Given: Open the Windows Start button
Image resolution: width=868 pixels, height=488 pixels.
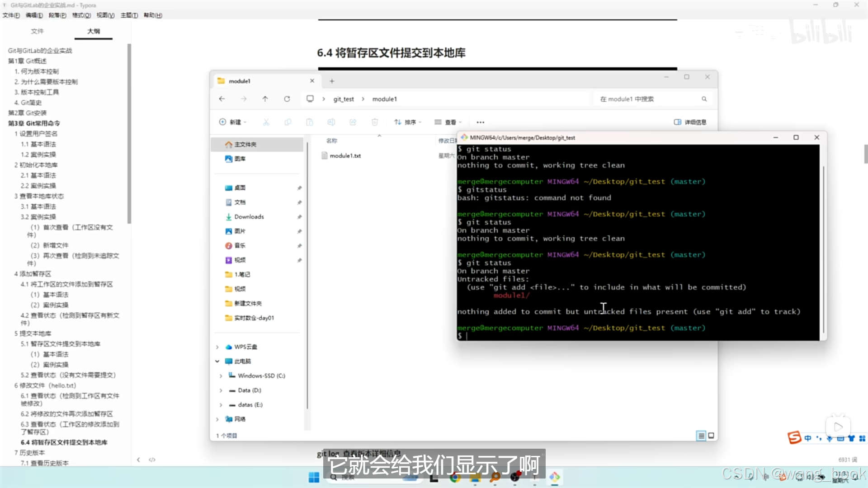Looking at the screenshot, I should click(x=314, y=477).
